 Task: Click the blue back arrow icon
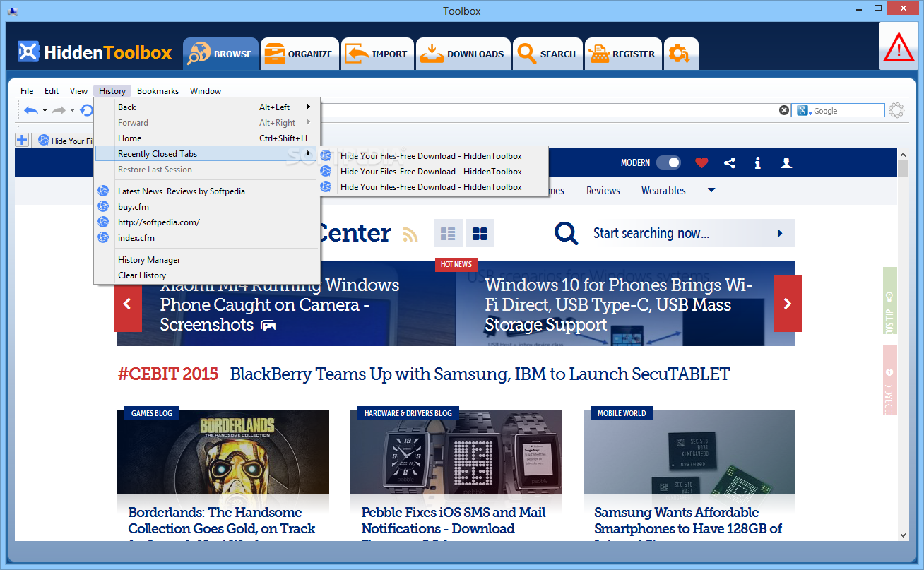tap(31, 110)
